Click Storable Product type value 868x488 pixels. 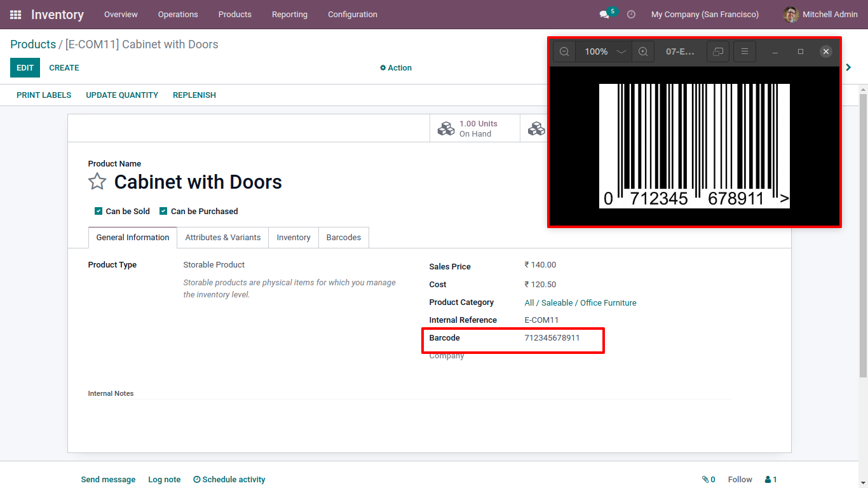(214, 265)
